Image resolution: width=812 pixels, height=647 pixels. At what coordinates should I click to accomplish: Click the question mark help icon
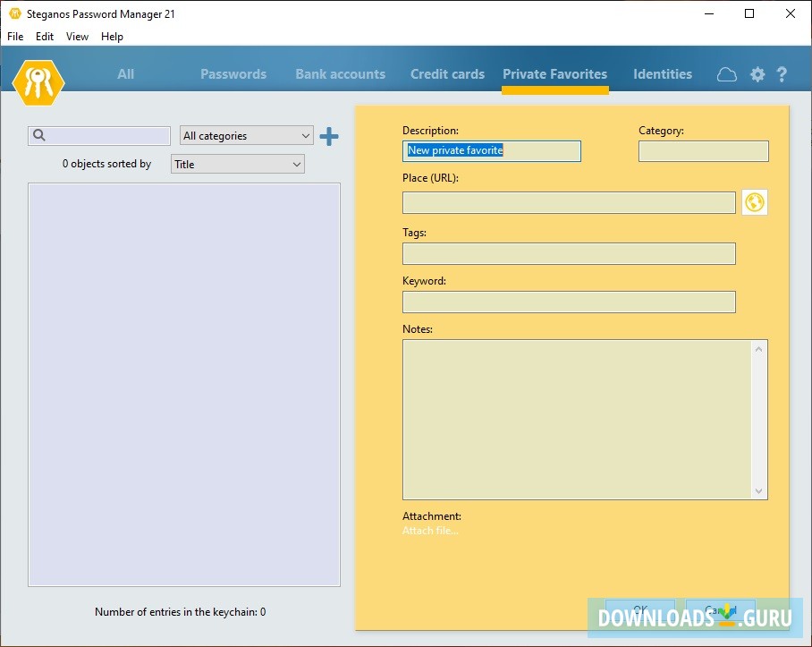[x=782, y=74]
